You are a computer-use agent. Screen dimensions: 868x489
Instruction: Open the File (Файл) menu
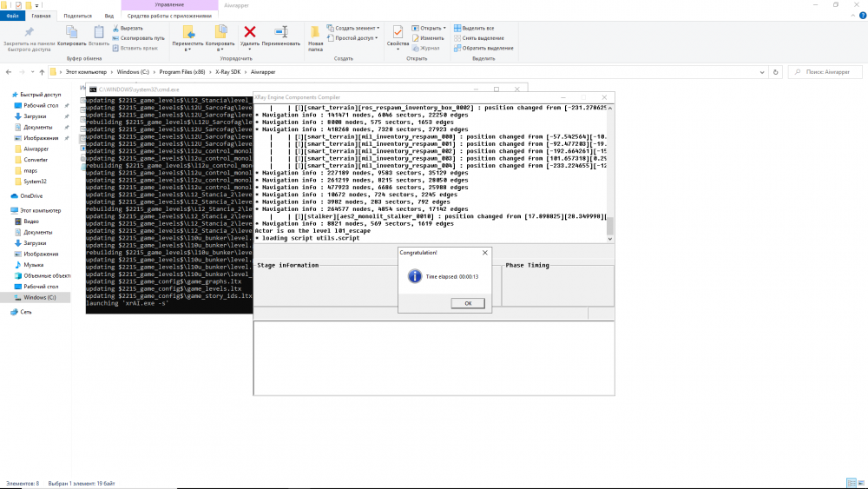coord(12,16)
